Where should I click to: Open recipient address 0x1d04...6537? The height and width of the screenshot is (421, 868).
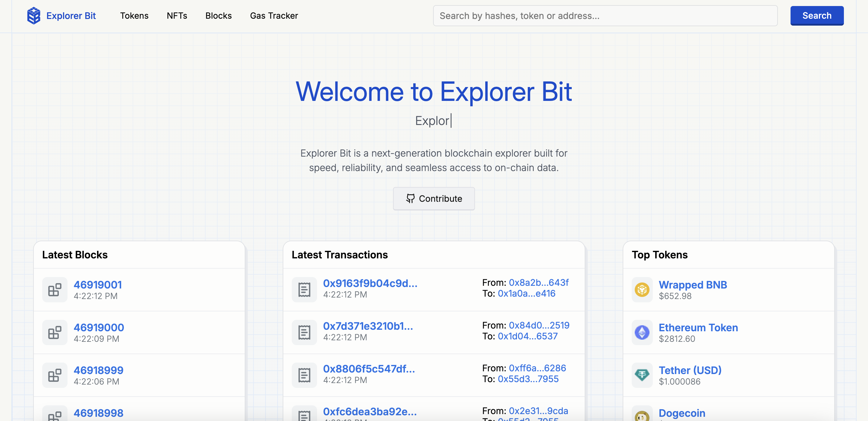pos(527,336)
